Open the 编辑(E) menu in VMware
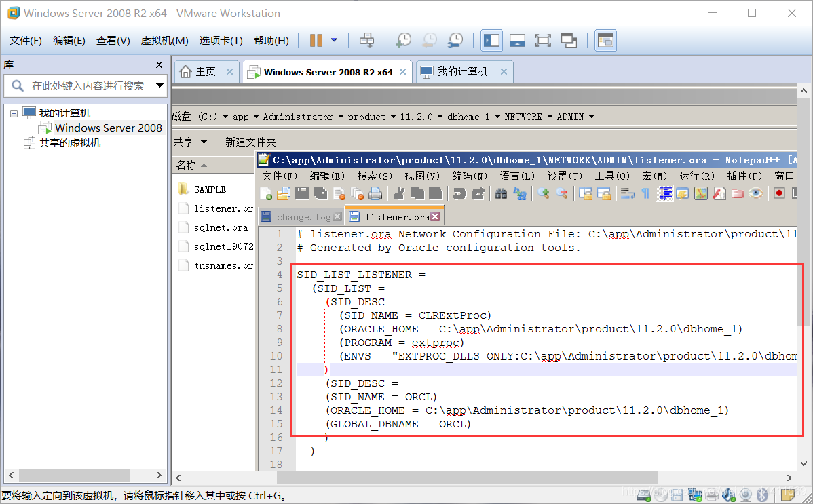Screen dimensions: 813x504 (69, 41)
